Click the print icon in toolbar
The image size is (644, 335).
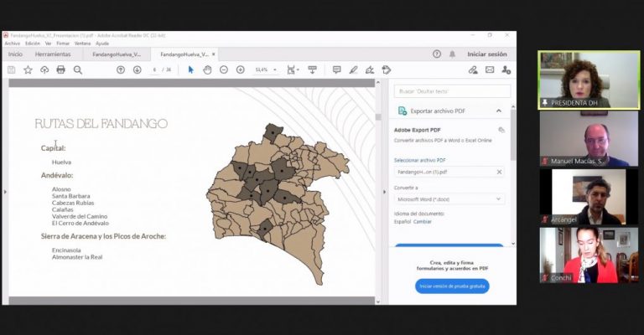60,70
